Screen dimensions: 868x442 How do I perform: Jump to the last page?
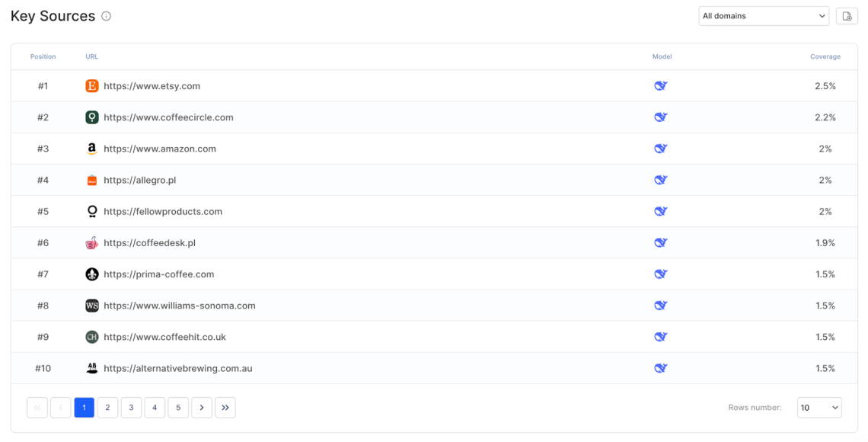click(225, 407)
